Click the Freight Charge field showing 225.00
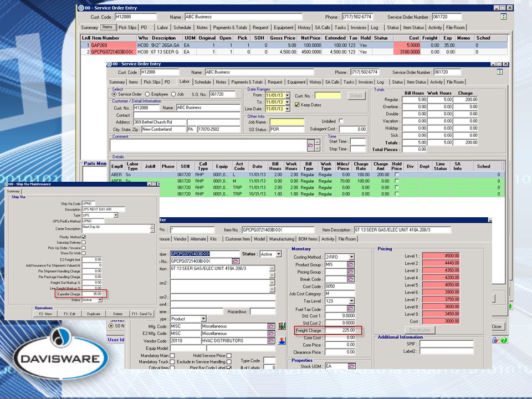The image size is (532, 399). click(340, 330)
